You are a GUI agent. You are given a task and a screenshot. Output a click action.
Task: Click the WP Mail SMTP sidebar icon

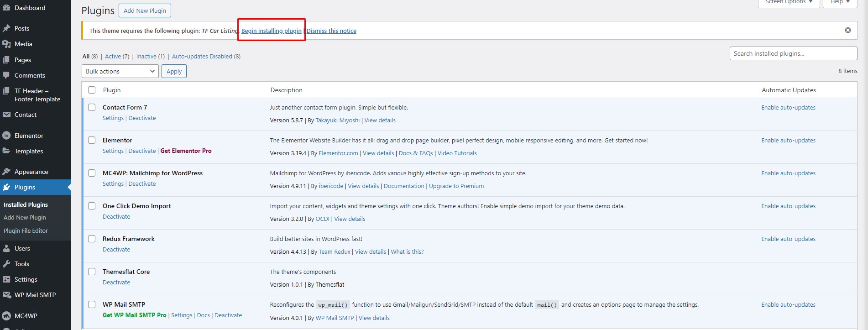coord(6,295)
